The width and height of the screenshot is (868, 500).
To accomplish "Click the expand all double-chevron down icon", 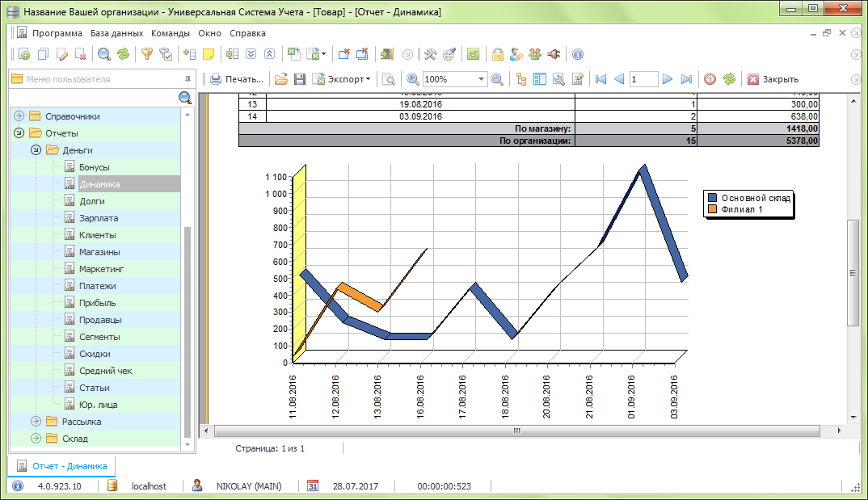I will coord(251,54).
